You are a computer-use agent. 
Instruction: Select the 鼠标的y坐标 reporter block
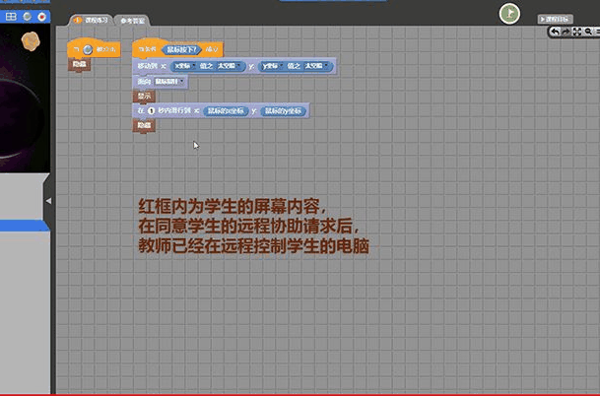click(x=283, y=111)
